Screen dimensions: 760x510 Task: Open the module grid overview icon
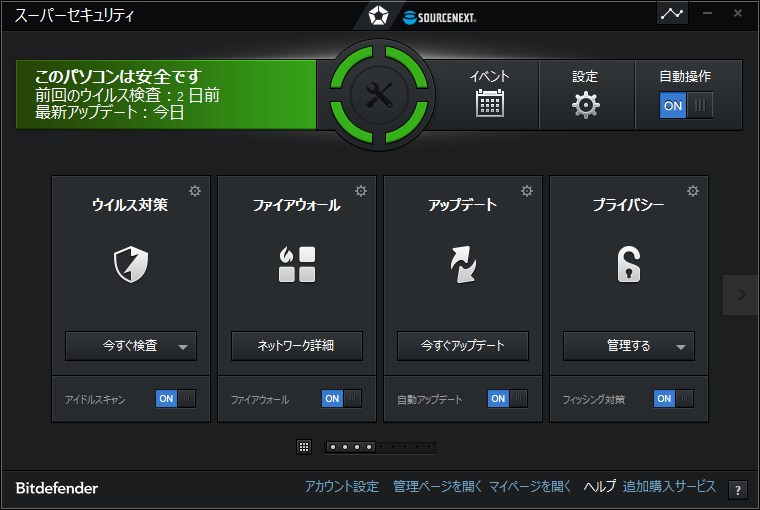point(304,447)
